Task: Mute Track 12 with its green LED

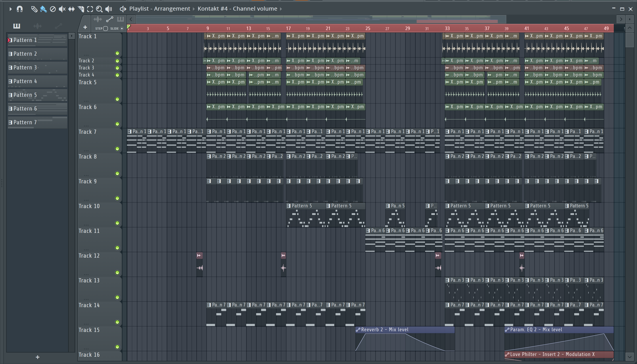Action: (117, 272)
